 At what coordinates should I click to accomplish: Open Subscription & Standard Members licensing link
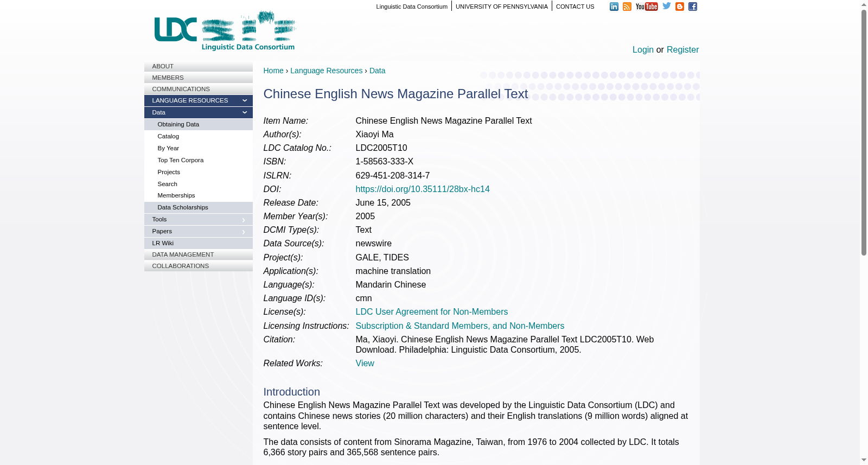(459, 326)
